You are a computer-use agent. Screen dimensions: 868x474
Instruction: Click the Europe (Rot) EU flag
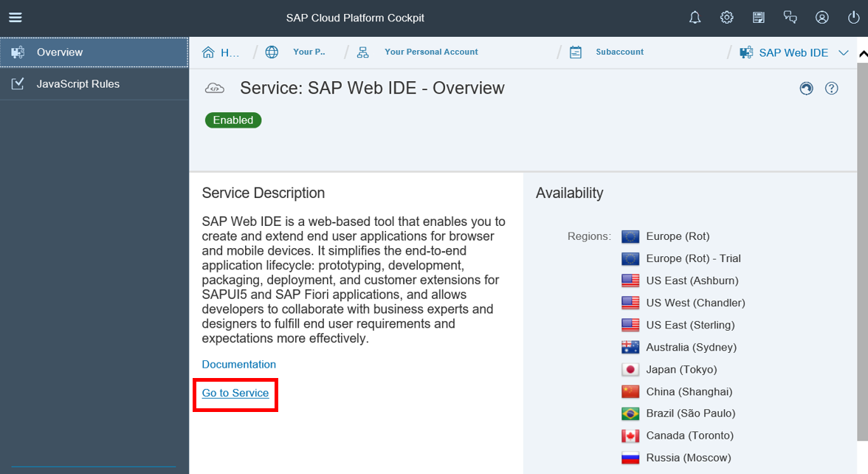pyautogui.click(x=630, y=236)
